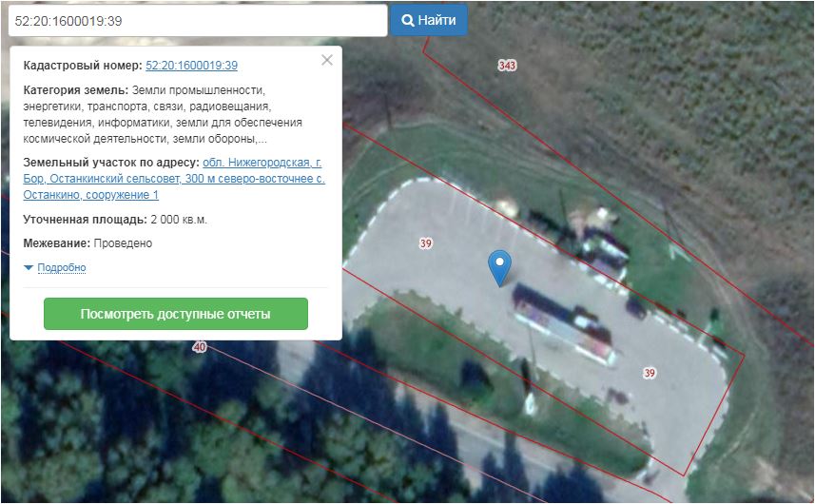Click the Межевание: Проведено status line
The height and width of the screenshot is (504, 815).
(x=87, y=243)
